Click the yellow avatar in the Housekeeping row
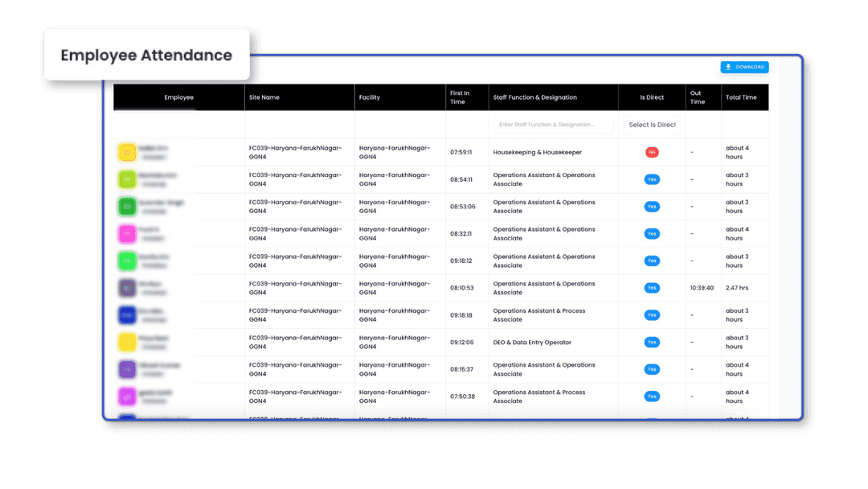The width and height of the screenshot is (868, 489). point(127,152)
